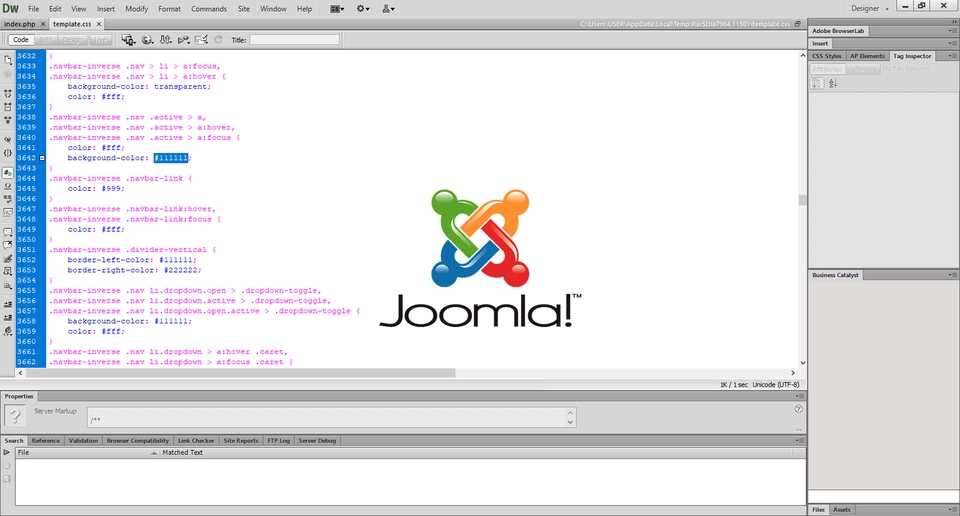Click the restore document window icon
The image size is (960, 516).
[798, 24]
